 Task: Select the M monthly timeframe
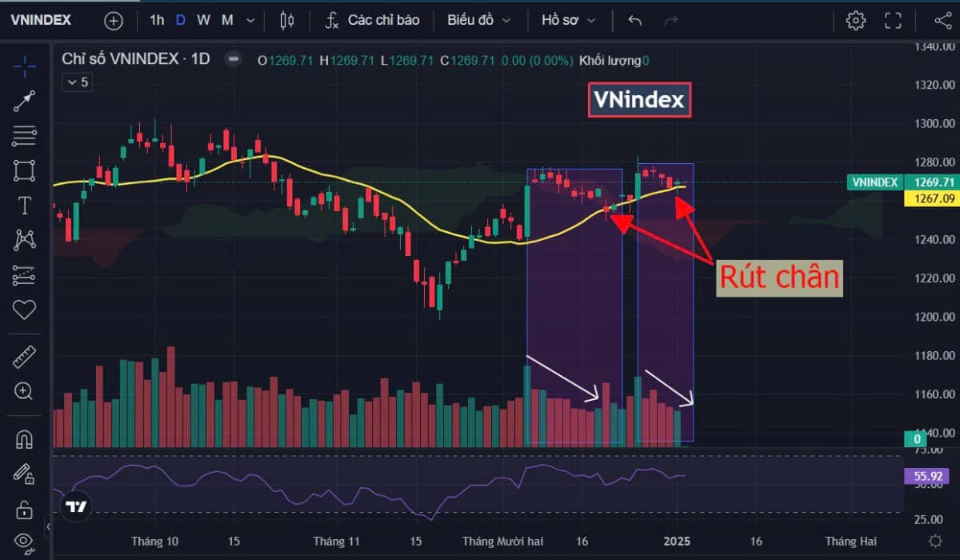(227, 20)
